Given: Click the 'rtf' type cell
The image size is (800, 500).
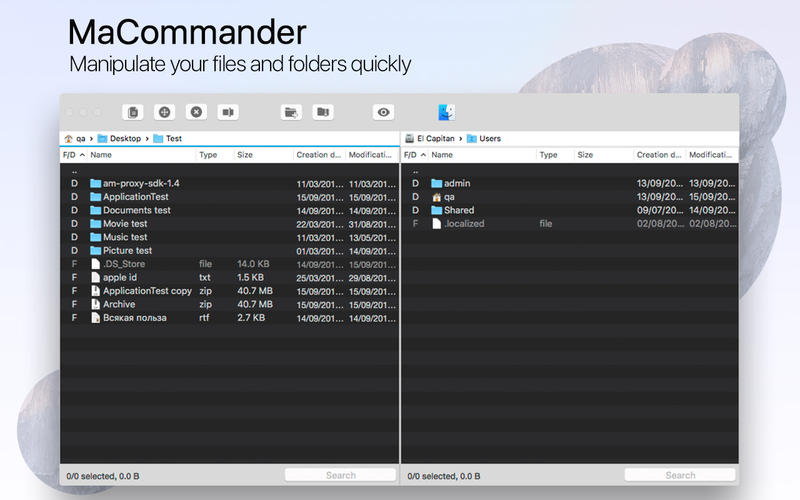Looking at the screenshot, I should [x=204, y=317].
